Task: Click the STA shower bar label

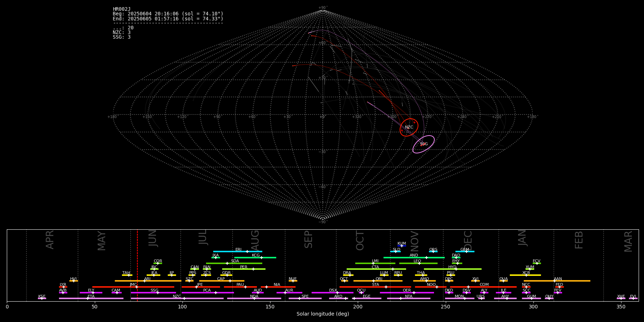Action: coord(375,285)
